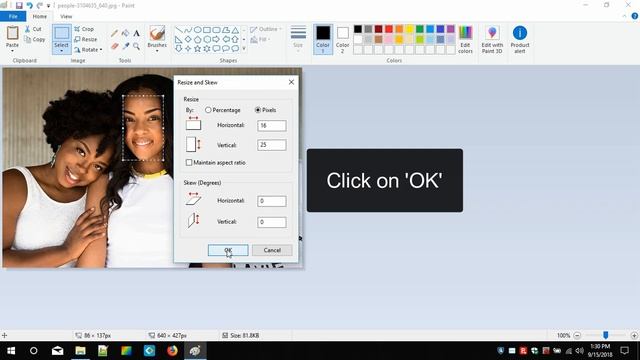Choose the Oval shape
Screen dimensions: 640x360
click(x=198, y=30)
